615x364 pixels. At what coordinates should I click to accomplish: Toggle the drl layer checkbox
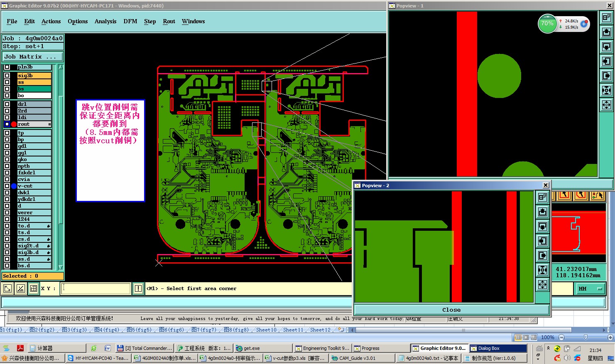[x=7, y=104]
